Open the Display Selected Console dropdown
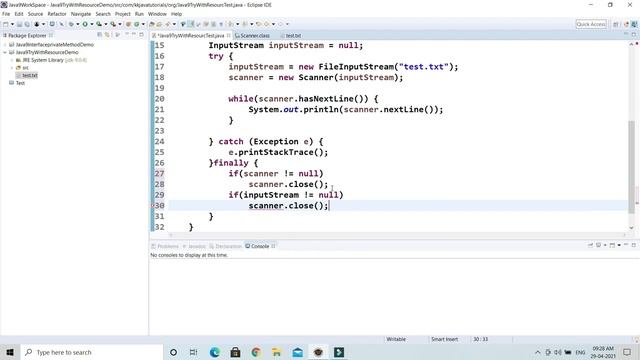 point(605,245)
